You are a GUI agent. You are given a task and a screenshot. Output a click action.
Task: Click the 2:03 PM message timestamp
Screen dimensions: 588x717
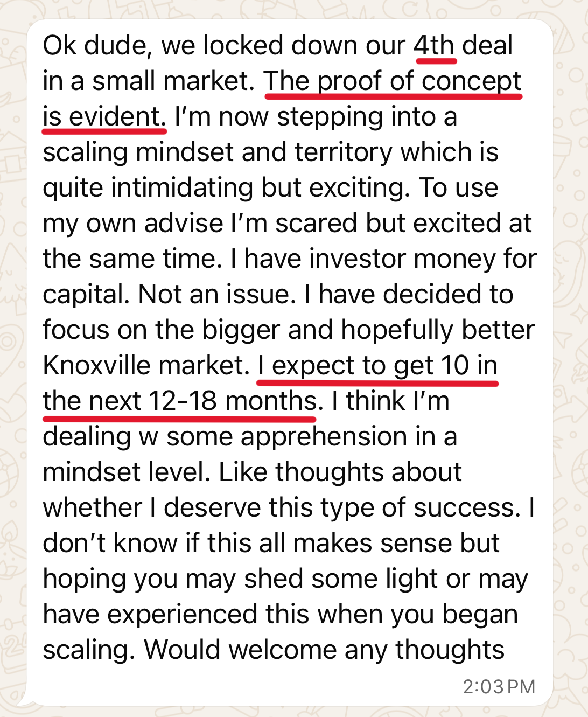[x=499, y=686]
